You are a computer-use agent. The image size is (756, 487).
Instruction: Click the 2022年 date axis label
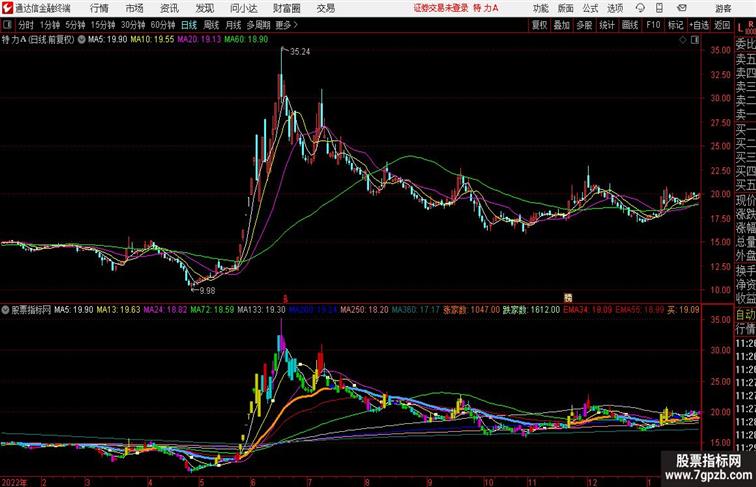point(14,482)
